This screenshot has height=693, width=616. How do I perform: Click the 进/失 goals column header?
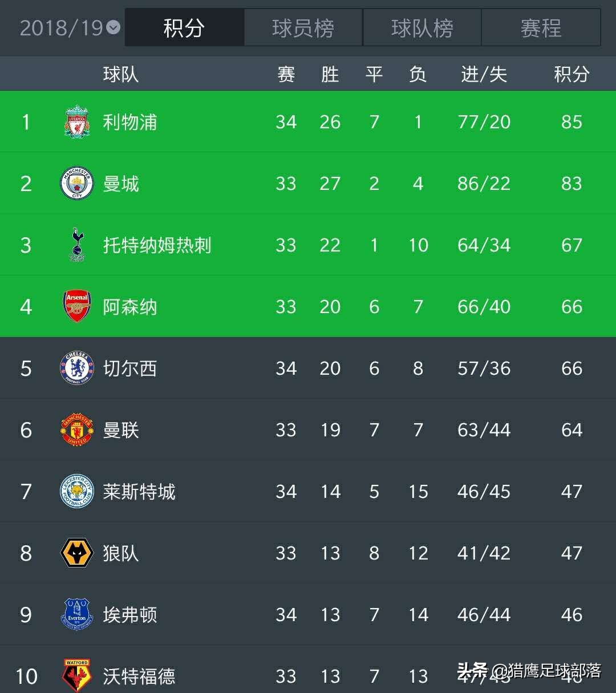click(x=484, y=74)
